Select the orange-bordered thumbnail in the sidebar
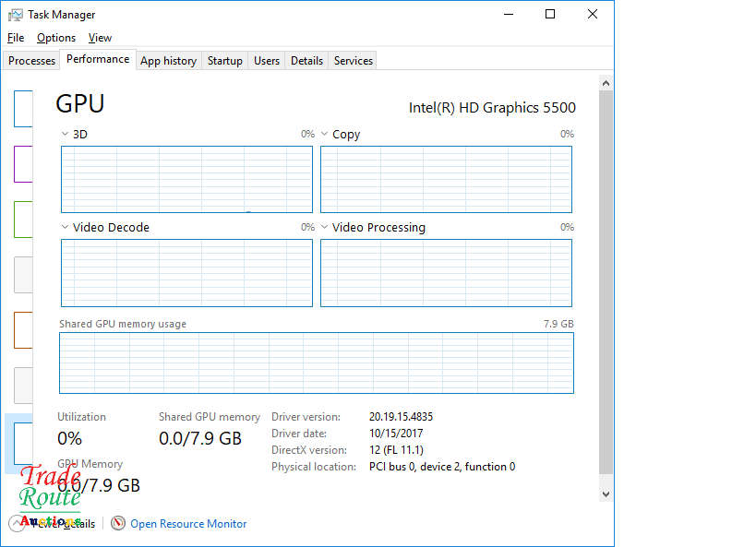 coord(23,330)
